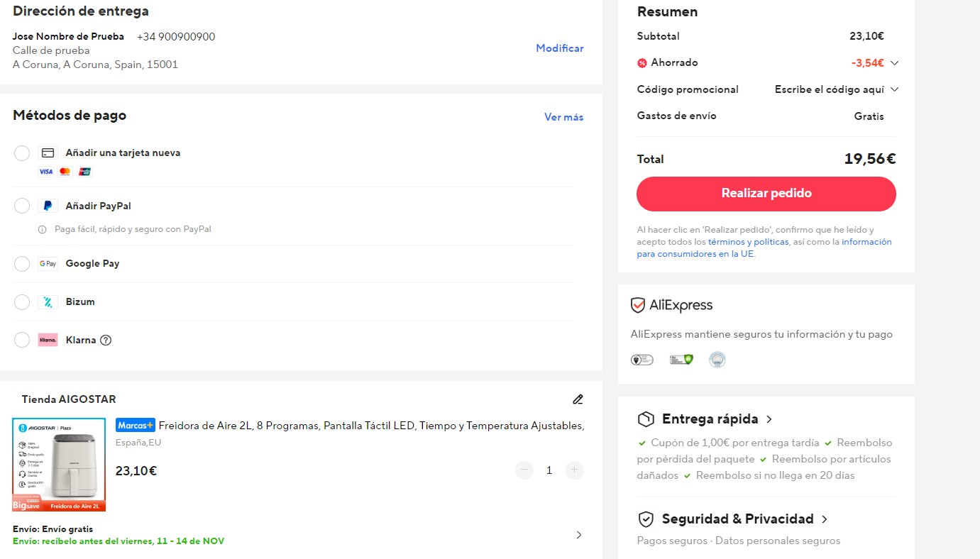
Task: Decrease product quantity with minus button
Action: [524, 470]
